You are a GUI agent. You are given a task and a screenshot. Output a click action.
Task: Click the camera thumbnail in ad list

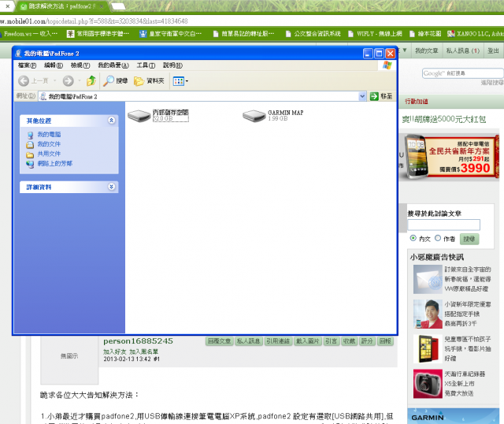(428, 384)
